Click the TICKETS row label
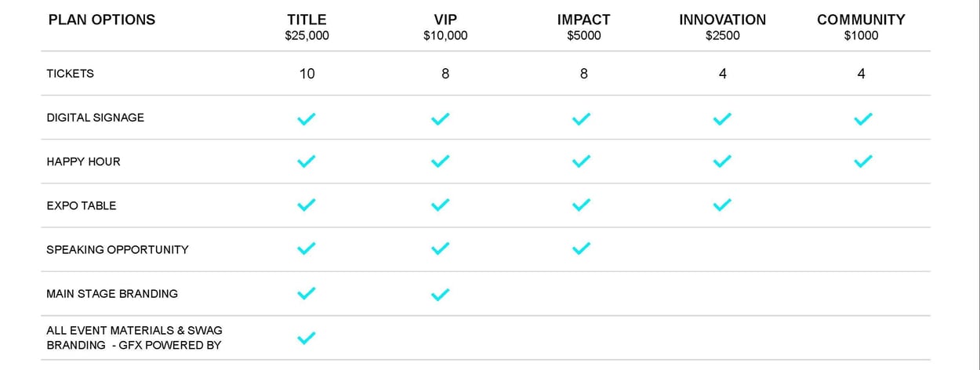The width and height of the screenshot is (980, 370). click(x=71, y=74)
